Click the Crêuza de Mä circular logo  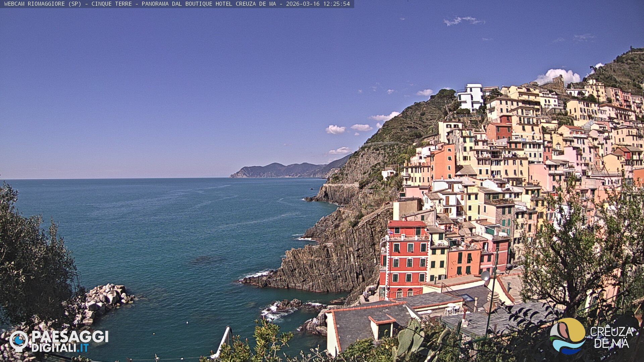(568, 336)
